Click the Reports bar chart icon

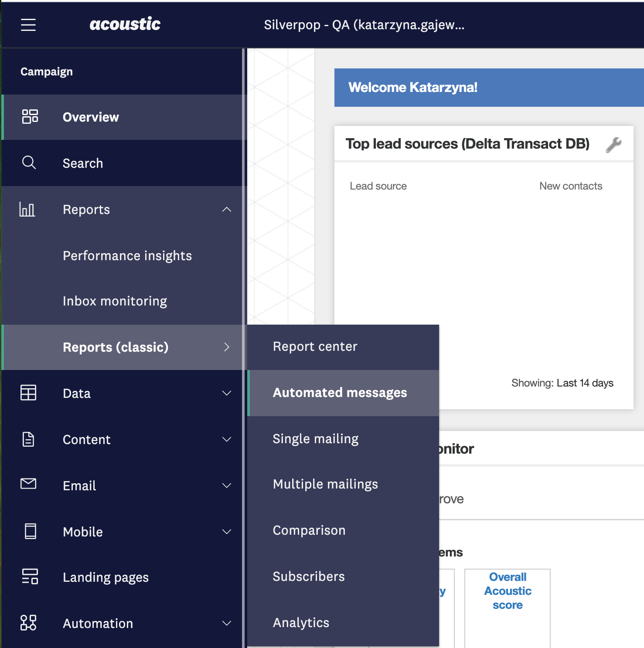[x=27, y=209]
